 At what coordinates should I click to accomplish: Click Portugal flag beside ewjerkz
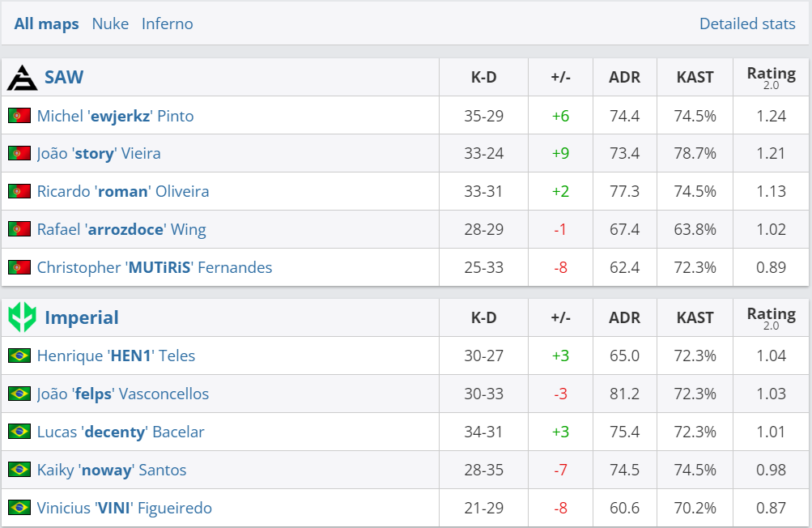(x=19, y=116)
